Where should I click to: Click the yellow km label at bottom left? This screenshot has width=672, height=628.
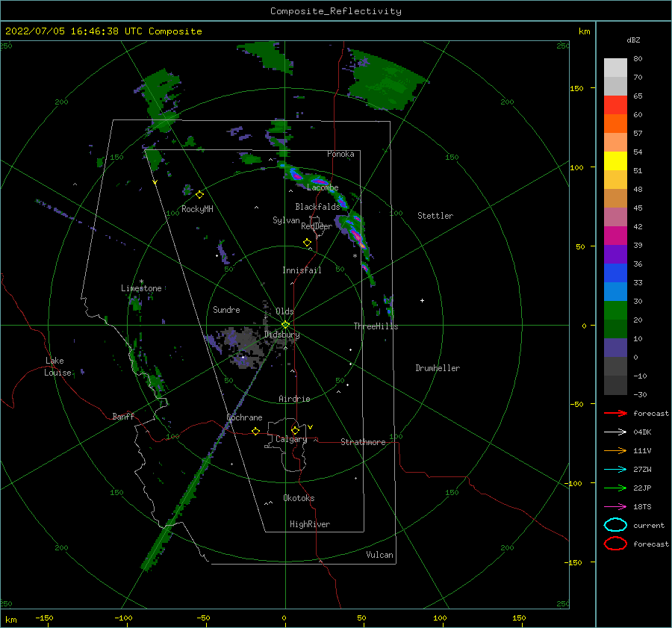(10, 620)
